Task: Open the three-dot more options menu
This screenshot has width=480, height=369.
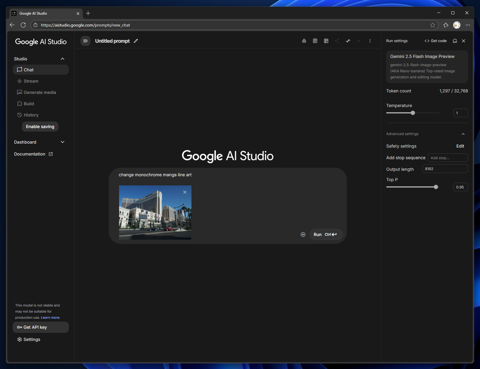Action: click(370, 41)
